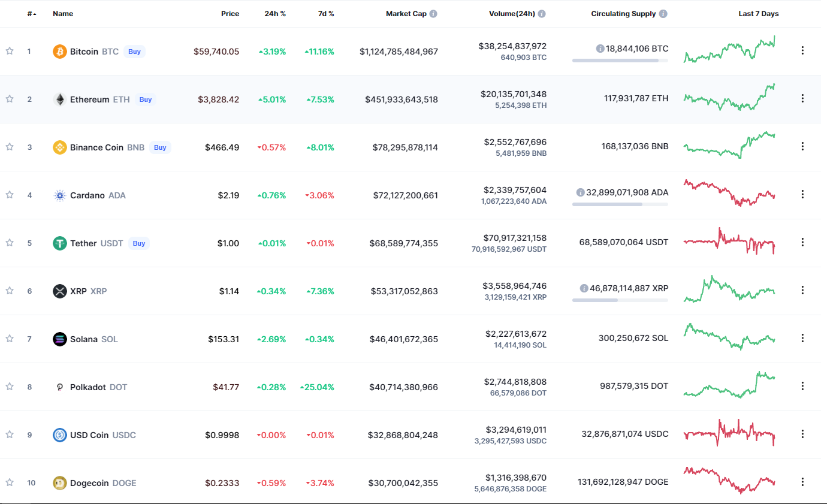Sort by the 24h % column header

(x=275, y=14)
